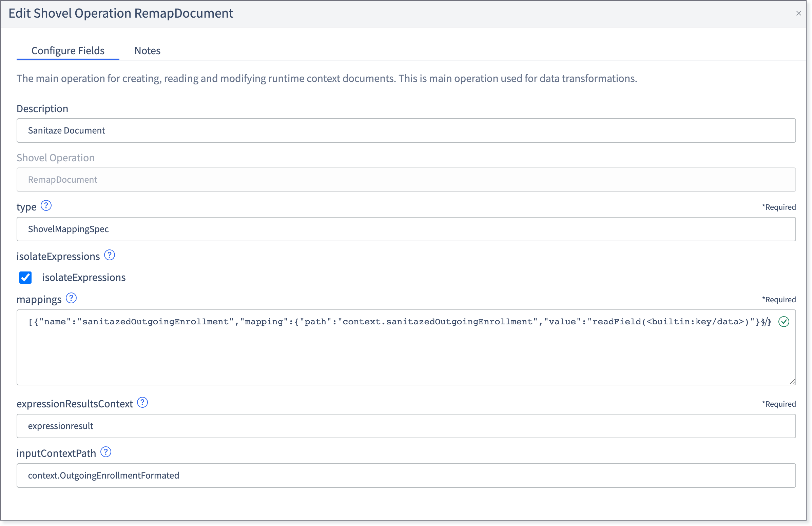Open help icon next to expressionResultsContext
The image size is (812, 526).
142,403
